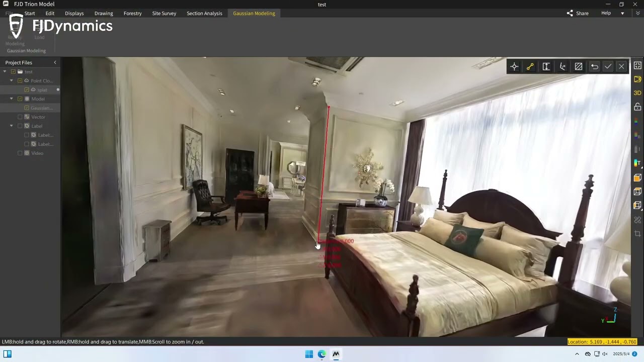The height and width of the screenshot is (362, 644).
Task: Open the Start ribbon tab
Action: pos(30,14)
